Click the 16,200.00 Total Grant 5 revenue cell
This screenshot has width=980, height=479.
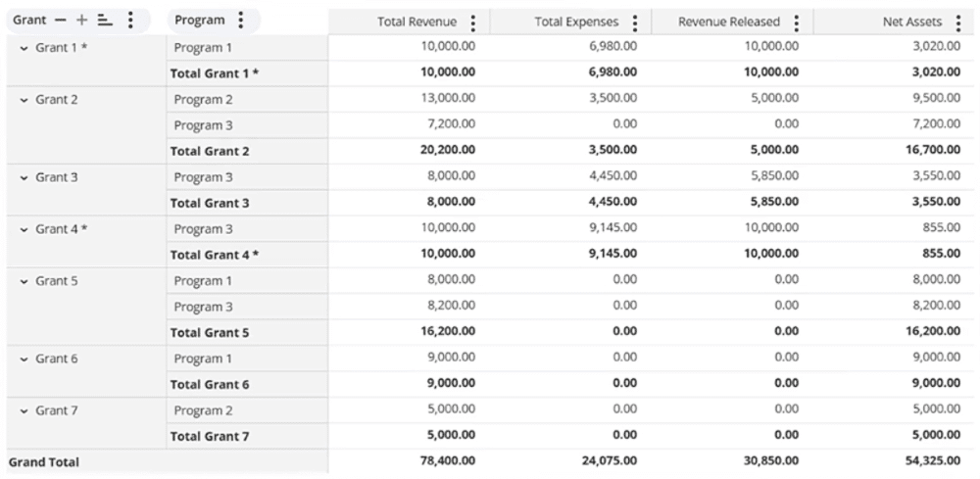[448, 332]
